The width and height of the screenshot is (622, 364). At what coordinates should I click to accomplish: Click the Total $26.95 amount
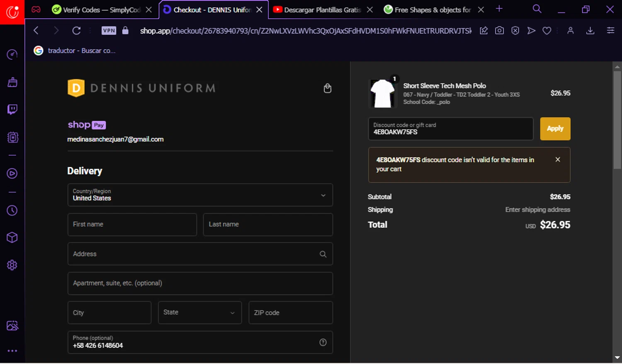[555, 224]
